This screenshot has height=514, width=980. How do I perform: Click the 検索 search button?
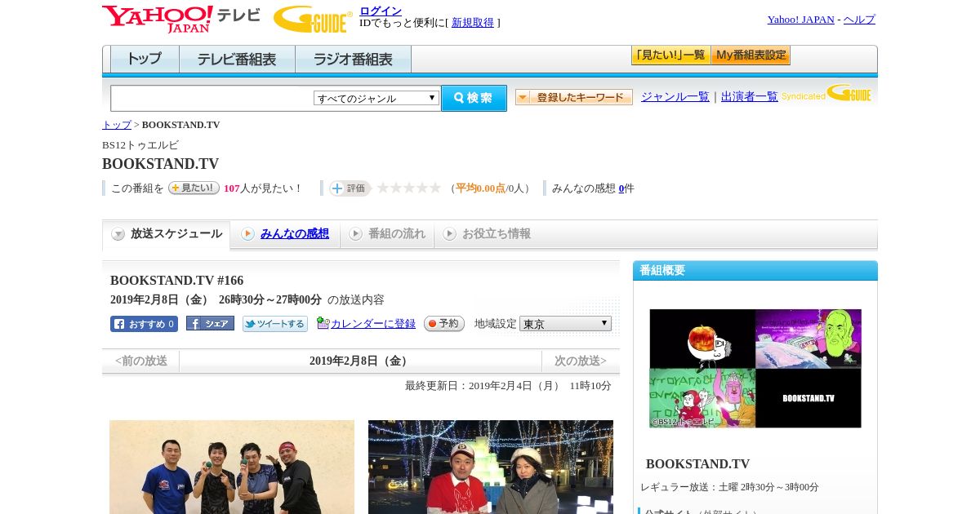[x=474, y=98]
